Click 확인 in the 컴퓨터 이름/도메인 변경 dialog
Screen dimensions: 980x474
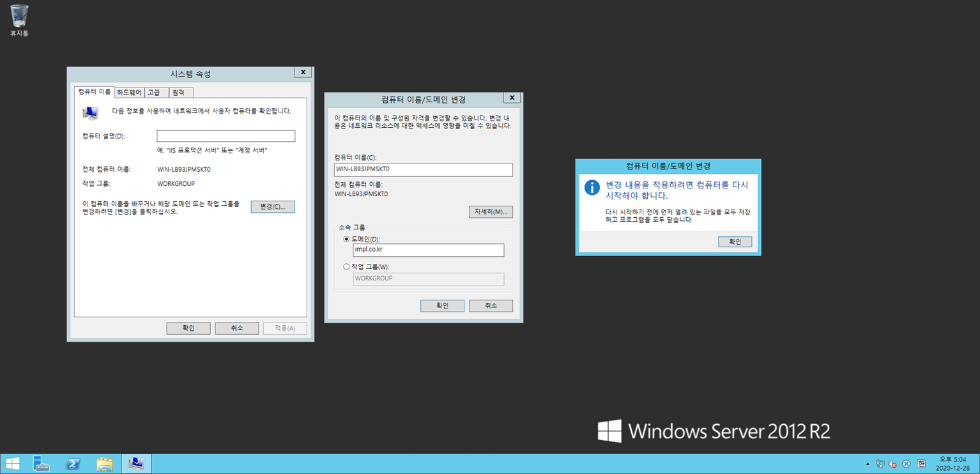442,306
